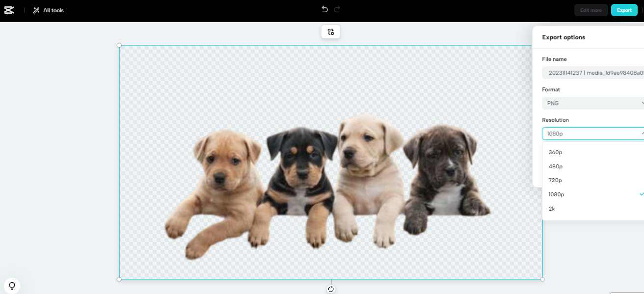Expand the chevron on the PNG format field
This screenshot has width=644, height=294.
pos(642,103)
